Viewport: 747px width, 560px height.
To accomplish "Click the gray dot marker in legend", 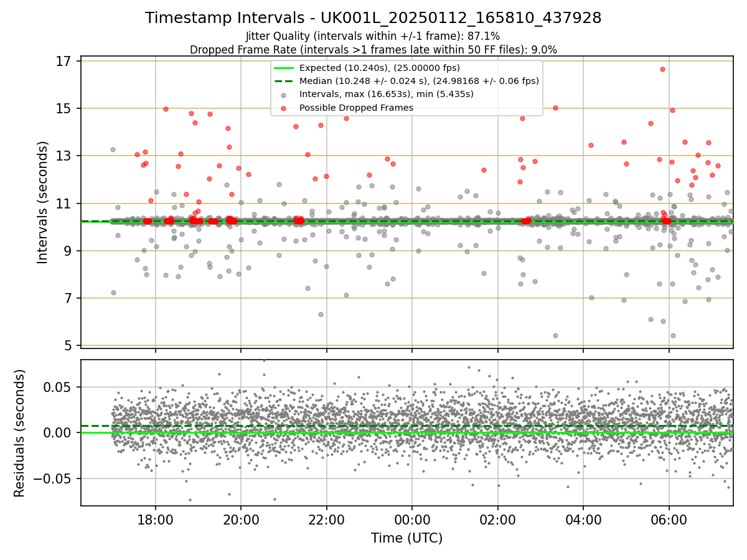I will tap(284, 95).
